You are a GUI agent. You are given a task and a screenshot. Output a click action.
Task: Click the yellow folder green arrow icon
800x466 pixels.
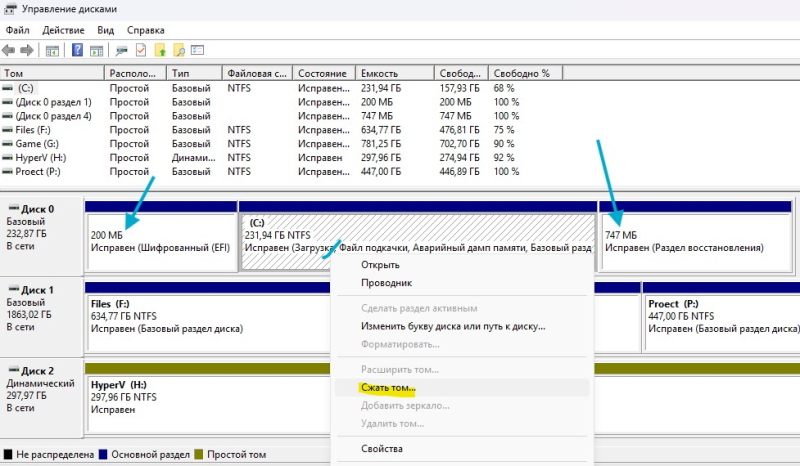(x=160, y=50)
